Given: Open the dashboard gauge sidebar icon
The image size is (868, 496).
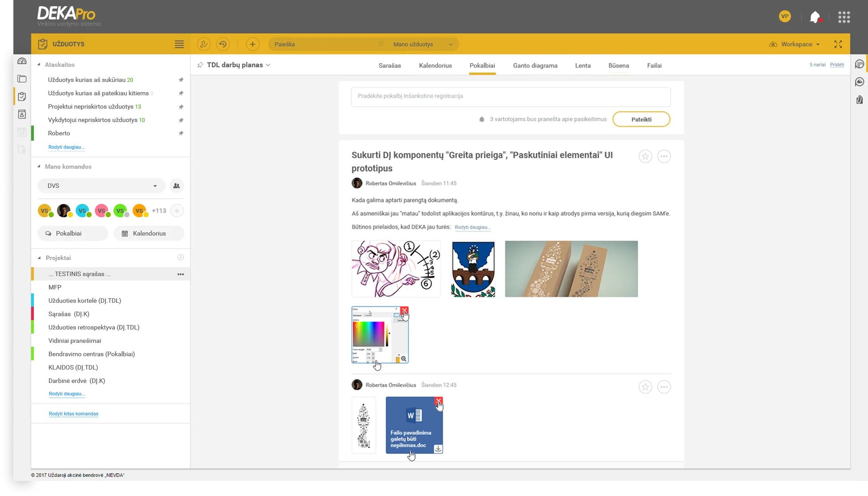Looking at the screenshot, I should [22, 61].
